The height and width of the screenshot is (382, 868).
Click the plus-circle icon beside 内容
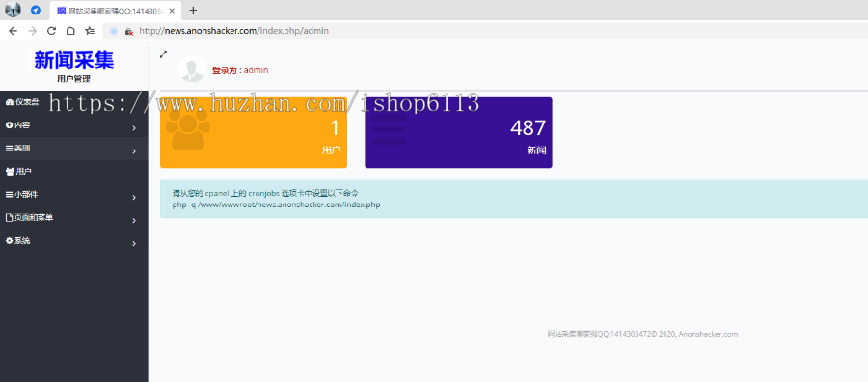[x=9, y=125]
